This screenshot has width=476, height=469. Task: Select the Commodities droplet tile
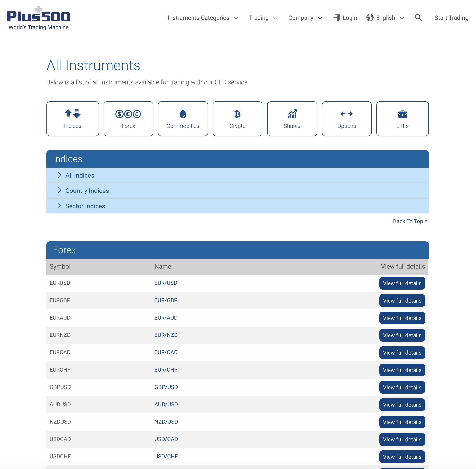coord(183,119)
